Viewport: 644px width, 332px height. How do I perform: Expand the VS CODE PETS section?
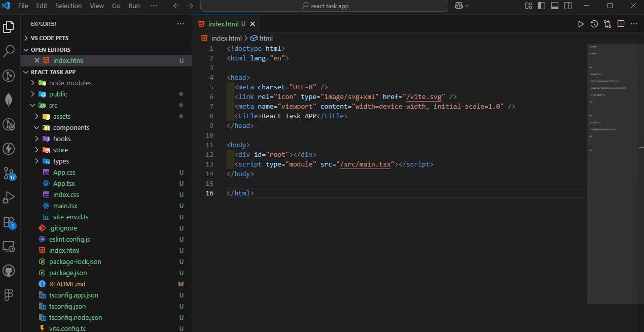pyautogui.click(x=106, y=38)
